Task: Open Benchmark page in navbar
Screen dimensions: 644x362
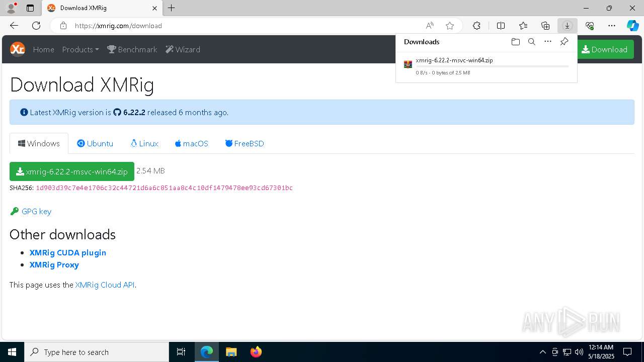Action: pos(132,49)
